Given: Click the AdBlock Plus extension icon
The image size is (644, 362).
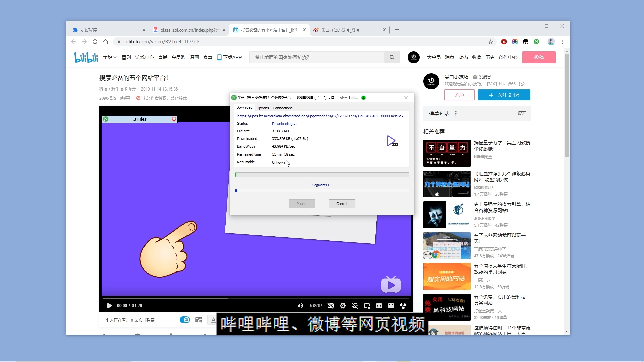Looking at the screenshot, I should click(x=504, y=42).
